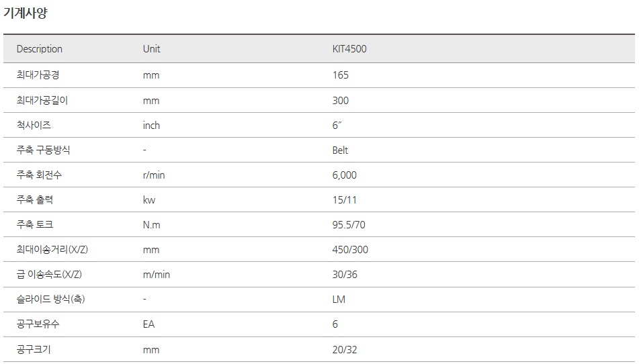
Task: Select the N.m unit cell
Action: tap(152, 225)
